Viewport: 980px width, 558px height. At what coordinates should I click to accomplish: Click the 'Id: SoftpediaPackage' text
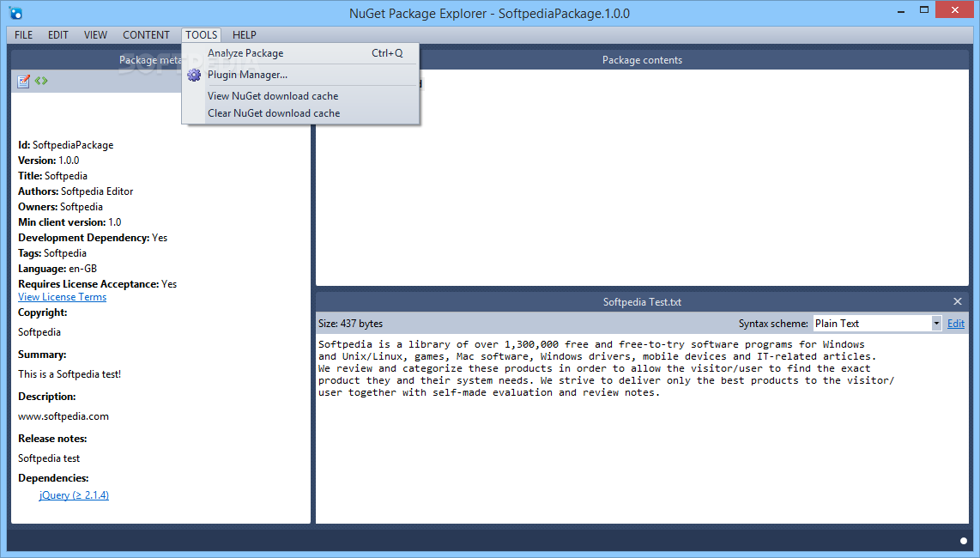coord(65,144)
